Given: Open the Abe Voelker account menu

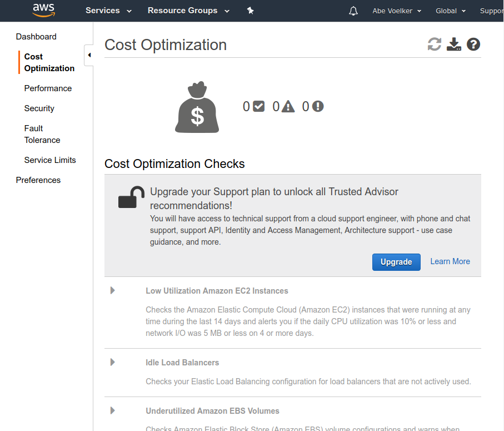Looking at the screenshot, I should (397, 11).
